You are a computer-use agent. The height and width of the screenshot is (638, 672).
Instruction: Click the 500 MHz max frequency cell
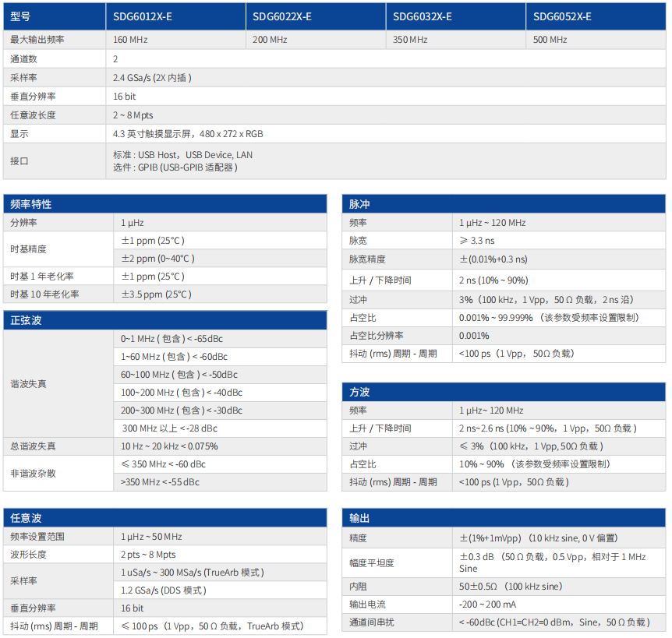[550, 40]
